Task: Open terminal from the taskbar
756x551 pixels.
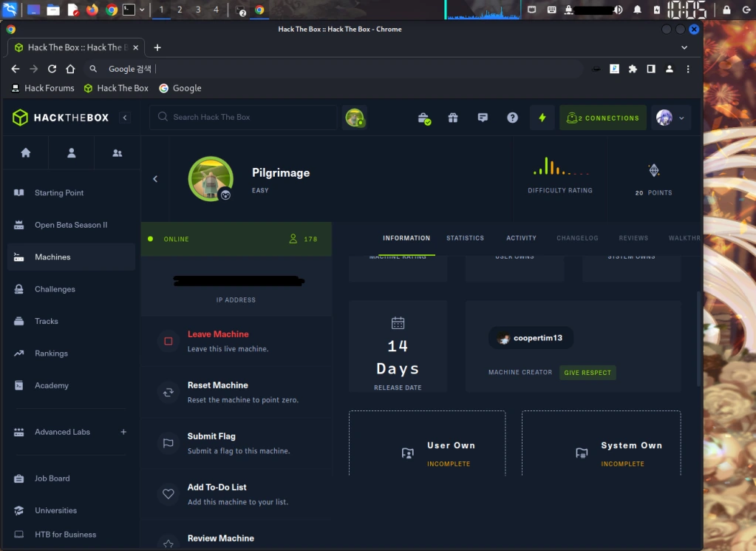Action: point(129,10)
